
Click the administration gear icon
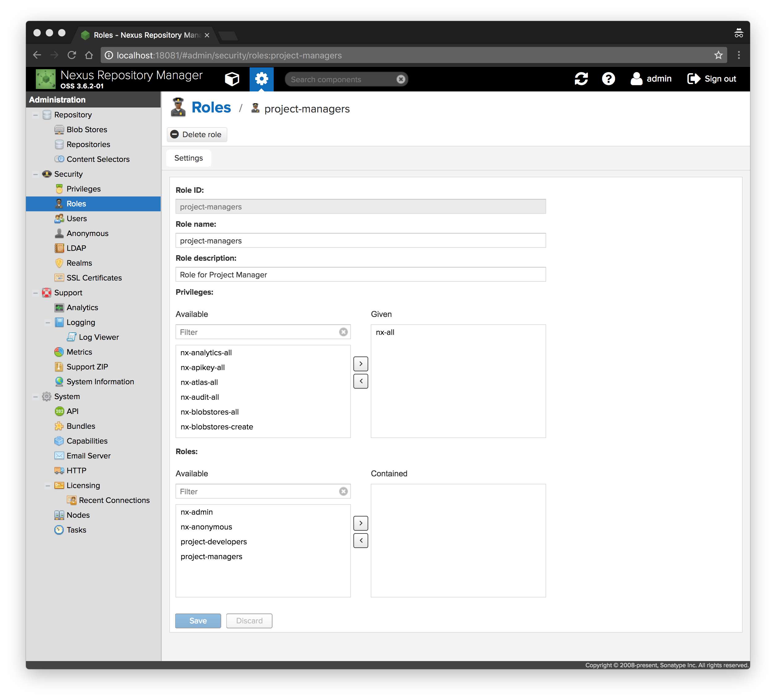261,79
